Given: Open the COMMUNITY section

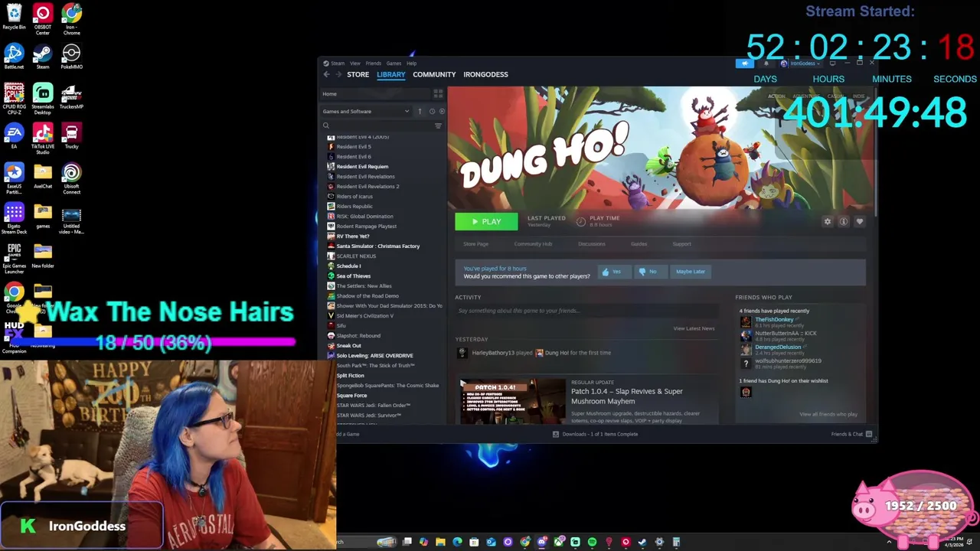Looking at the screenshot, I should (x=434, y=74).
